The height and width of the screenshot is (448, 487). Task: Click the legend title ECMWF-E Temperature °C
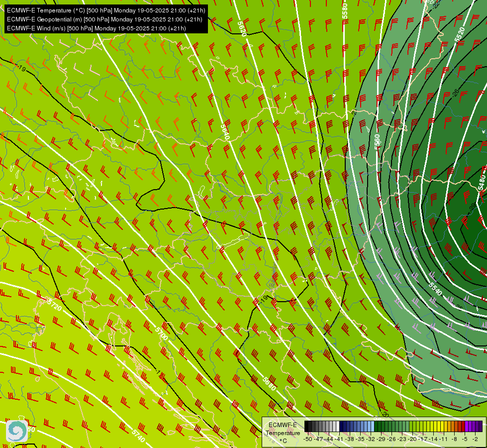point(283,433)
